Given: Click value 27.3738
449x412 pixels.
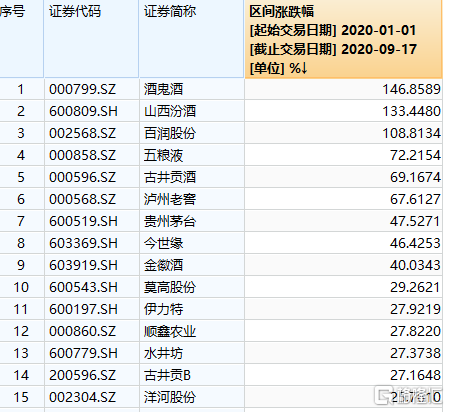Looking at the screenshot, I should click(415, 353).
